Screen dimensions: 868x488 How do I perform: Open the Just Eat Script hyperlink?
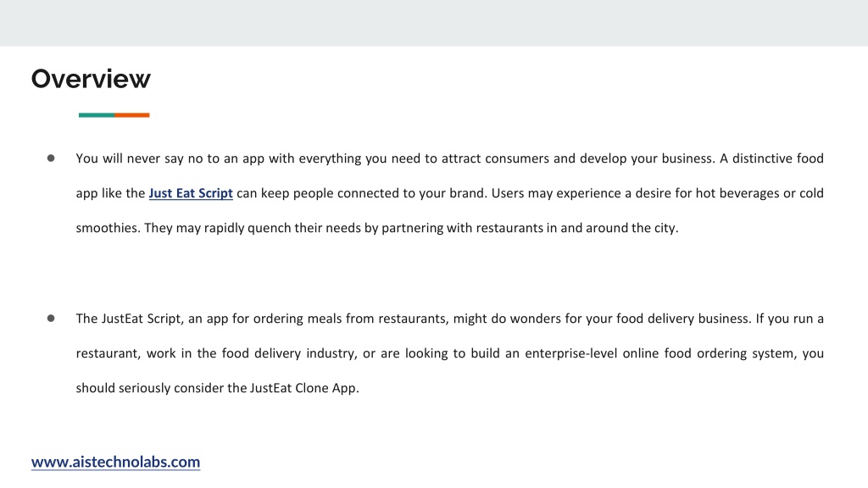coord(191,193)
